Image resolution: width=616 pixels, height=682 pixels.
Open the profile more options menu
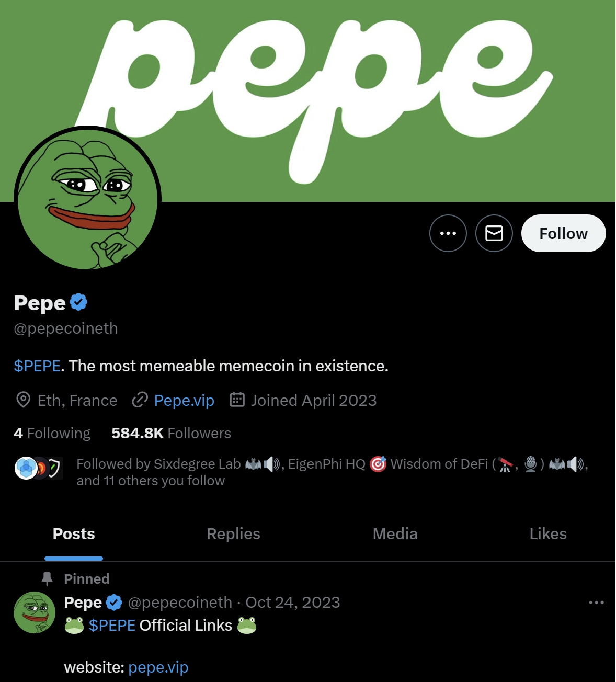point(448,233)
